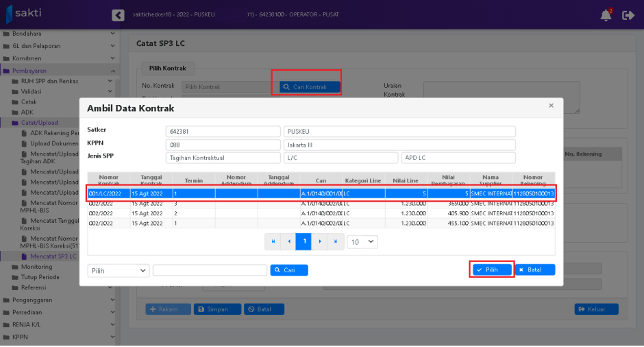Viewport: 644px width, 347px height.
Task: Go to the previous results page
Action: click(x=289, y=241)
